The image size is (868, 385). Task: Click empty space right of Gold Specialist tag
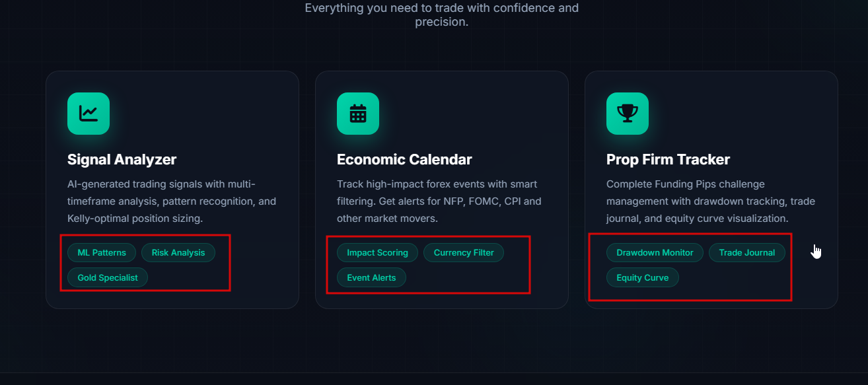[x=192, y=278]
